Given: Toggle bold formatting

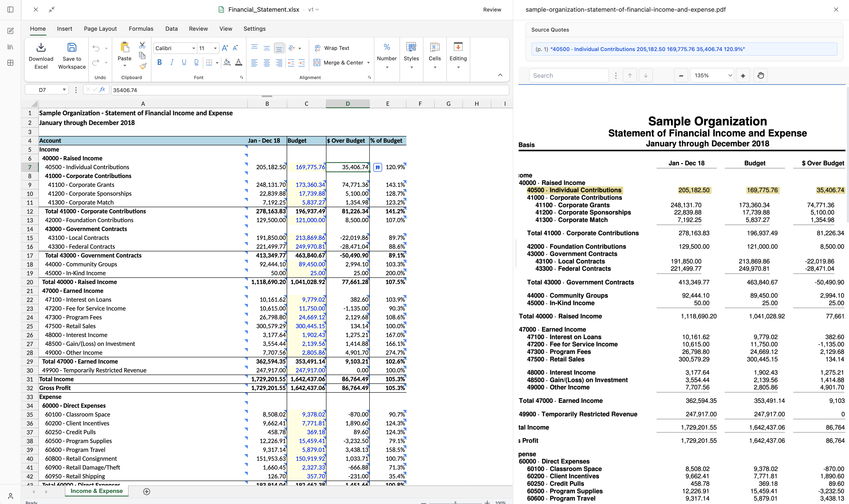Looking at the screenshot, I should pyautogui.click(x=159, y=62).
